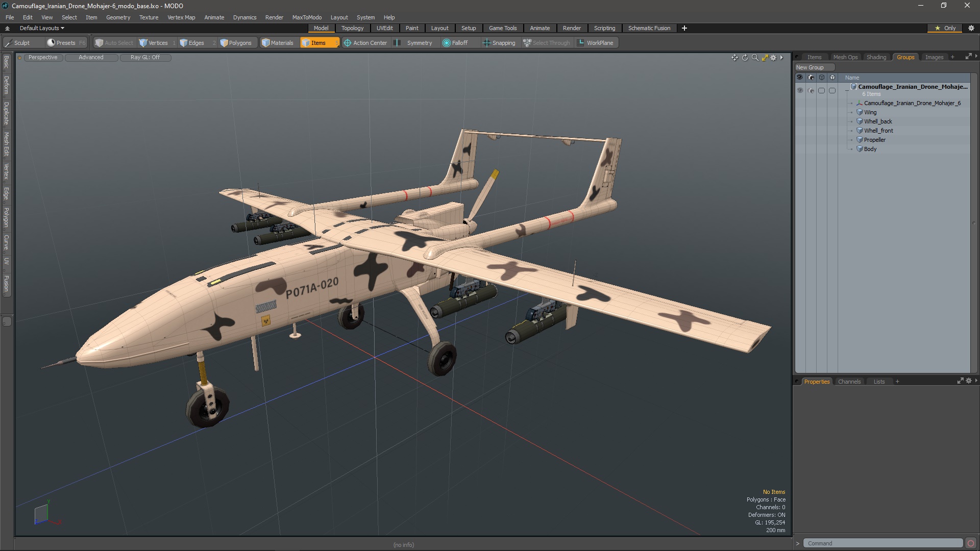Click the viewport lock dot next to Perspective
The height and width of the screenshot is (551, 980).
pyautogui.click(x=19, y=58)
